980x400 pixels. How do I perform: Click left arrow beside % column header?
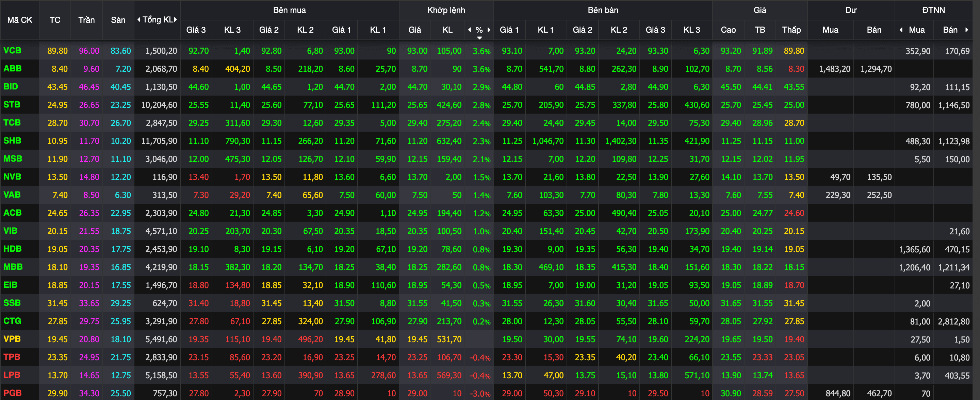pos(470,30)
